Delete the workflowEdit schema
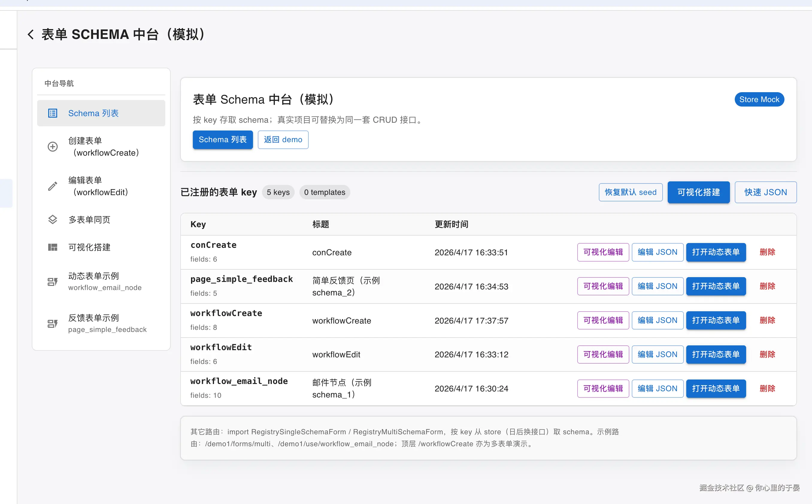812x504 pixels. point(767,354)
